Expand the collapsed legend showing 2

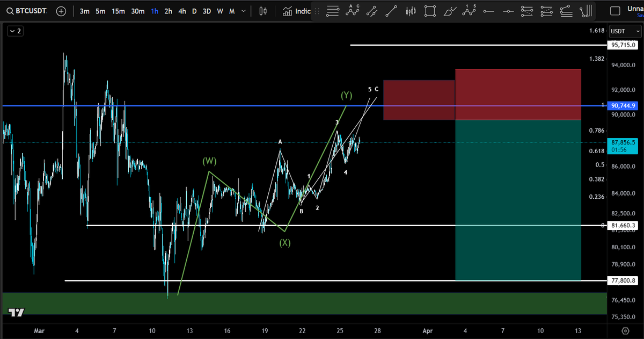point(15,32)
